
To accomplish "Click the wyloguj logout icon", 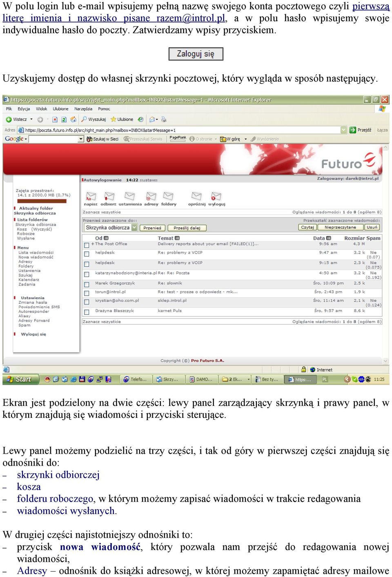I will click(216, 197).
